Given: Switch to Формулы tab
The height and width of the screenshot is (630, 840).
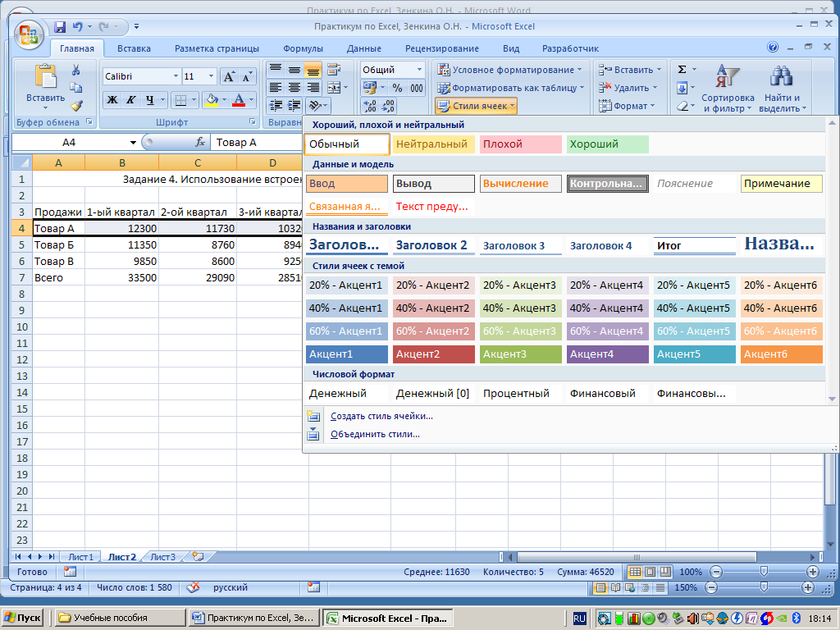Looking at the screenshot, I should 304,48.
